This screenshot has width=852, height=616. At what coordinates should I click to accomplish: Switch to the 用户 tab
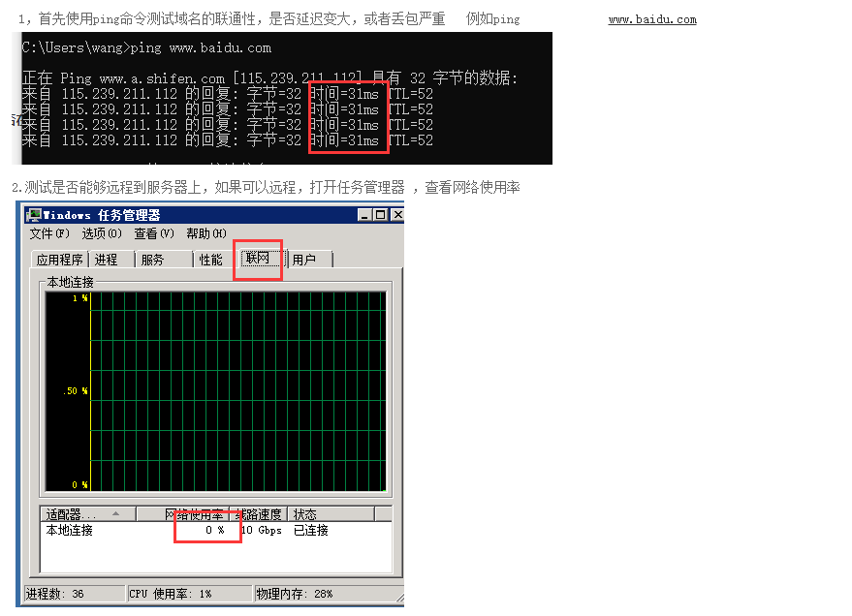coord(310,260)
